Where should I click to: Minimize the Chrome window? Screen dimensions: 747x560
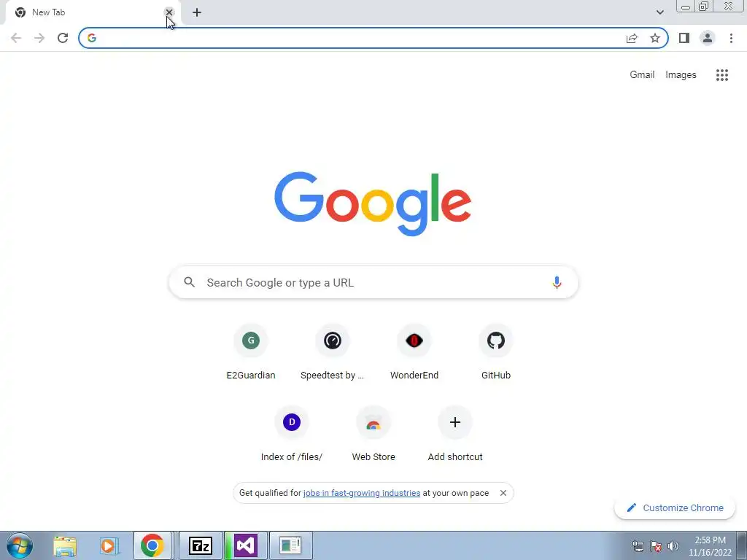pyautogui.click(x=686, y=6)
